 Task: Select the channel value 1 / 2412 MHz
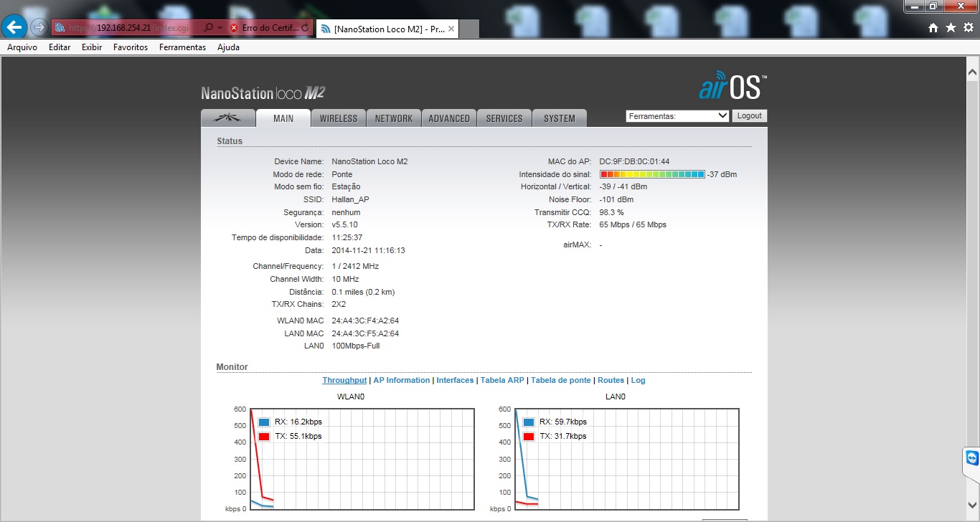coord(355,266)
